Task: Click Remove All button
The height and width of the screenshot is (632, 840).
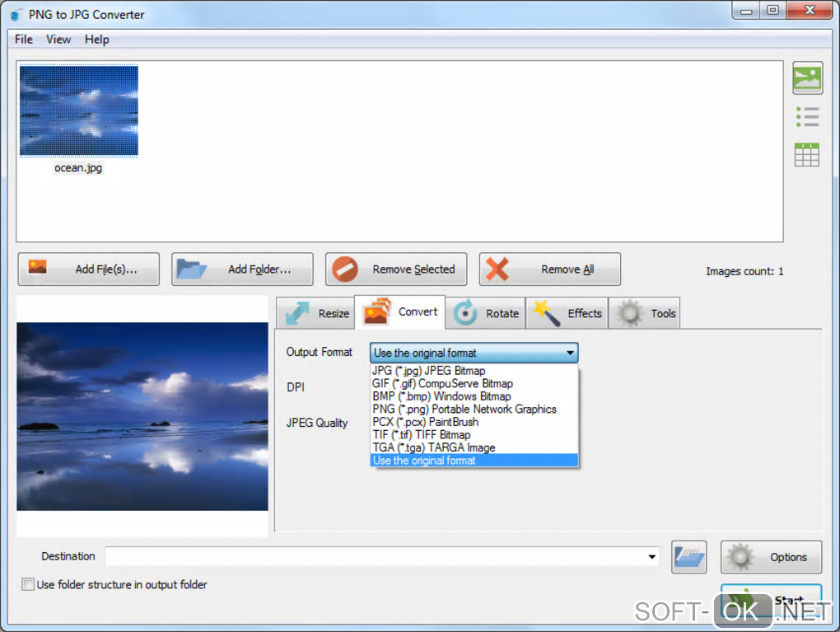Action: click(x=550, y=269)
